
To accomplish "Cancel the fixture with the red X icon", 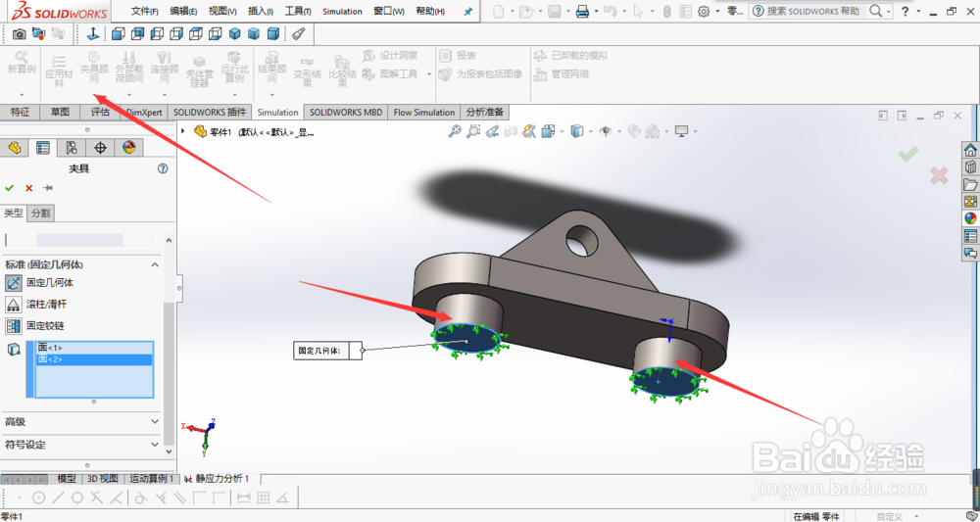I will [28, 188].
